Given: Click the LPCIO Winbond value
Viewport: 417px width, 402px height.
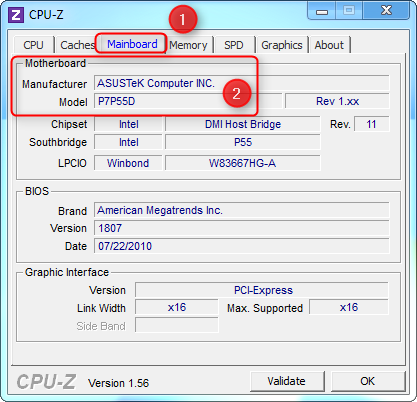Looking at the screenshot, I should click(x=128, y=163).
